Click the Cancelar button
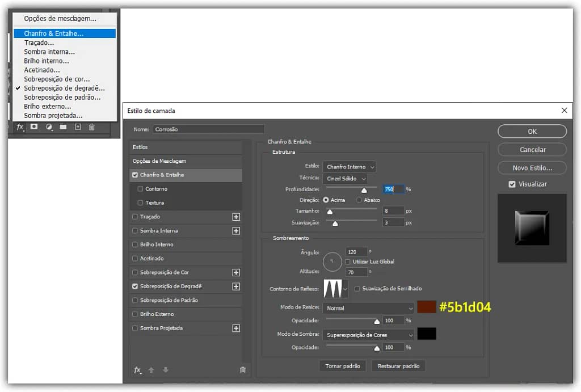 pos(532,150)
